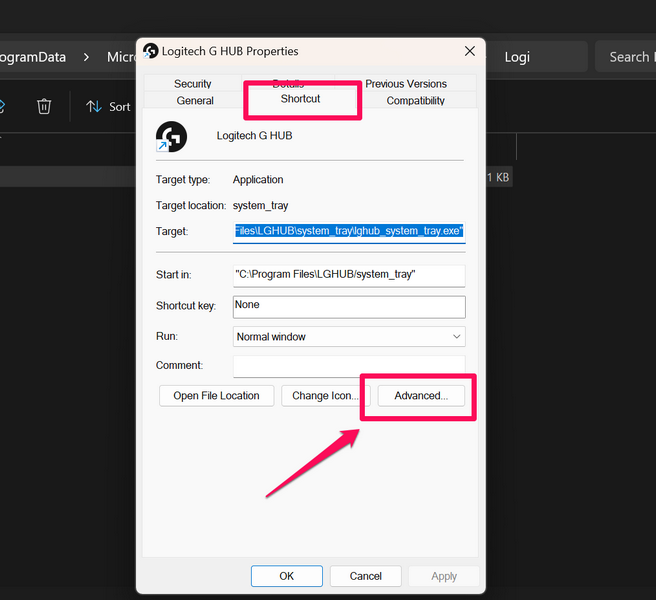The image size is (656, 600).
Task: Open the General tab
Action: 195,101
